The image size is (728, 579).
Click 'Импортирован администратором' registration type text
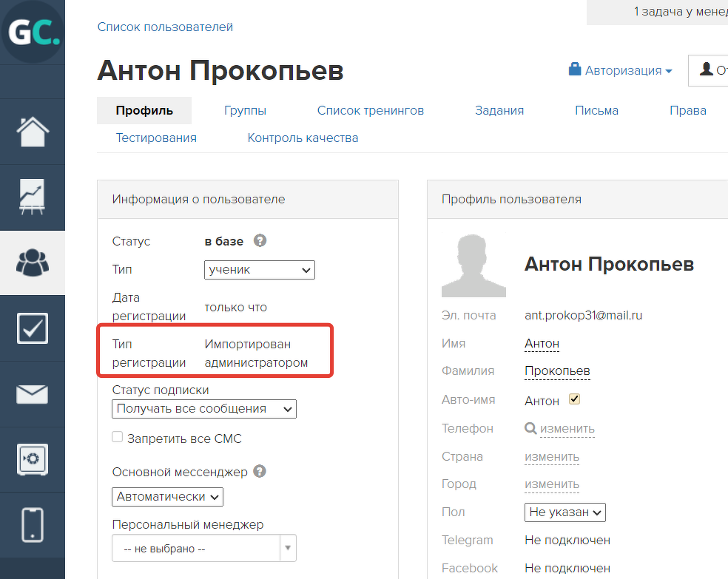256,353
